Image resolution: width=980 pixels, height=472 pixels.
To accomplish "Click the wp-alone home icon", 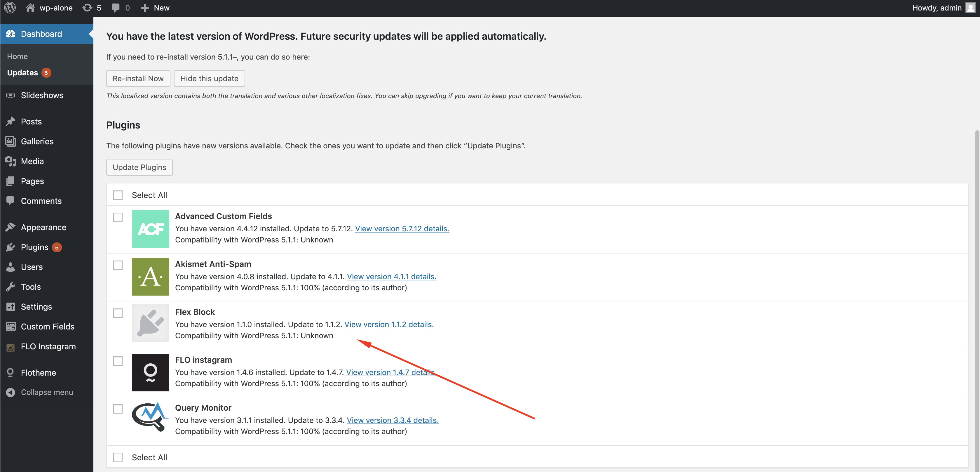I will [x=30, y=8].
